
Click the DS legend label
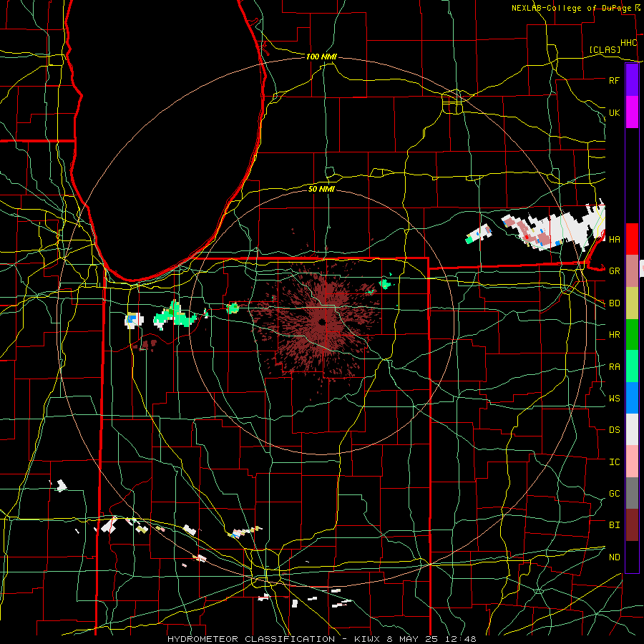pos(614,430)
